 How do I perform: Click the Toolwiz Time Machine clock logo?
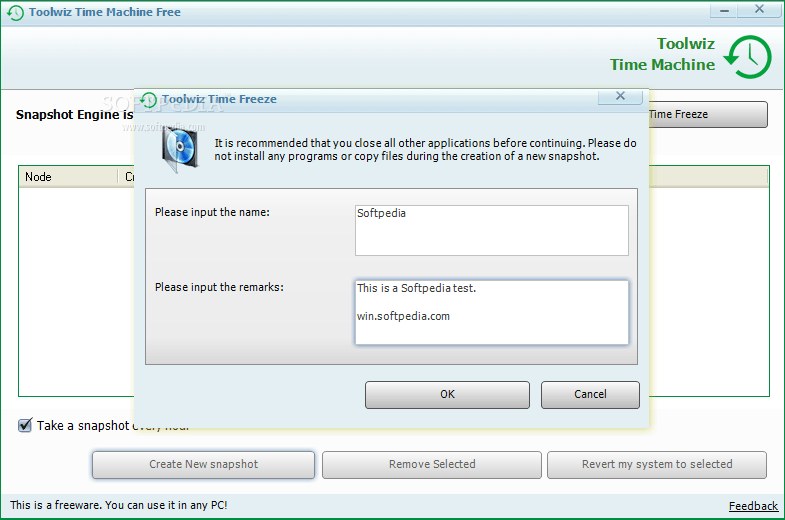(x=748, y=57)
